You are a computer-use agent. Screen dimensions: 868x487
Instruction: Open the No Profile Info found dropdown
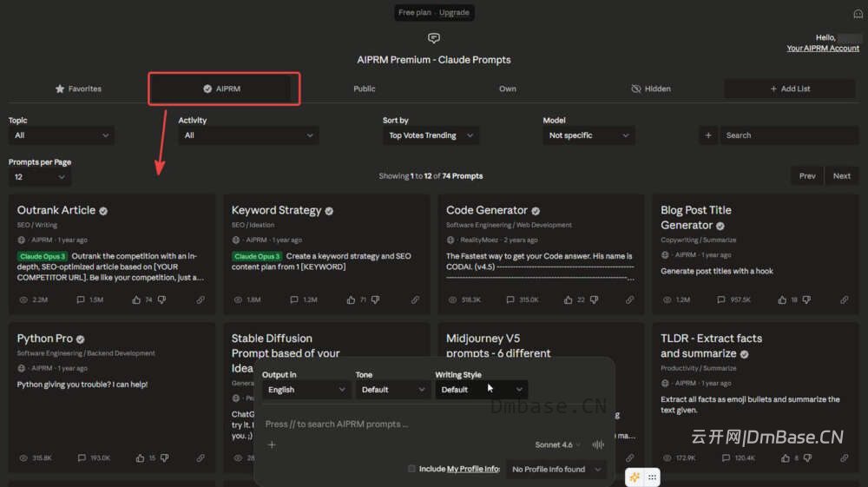[556, 469]
